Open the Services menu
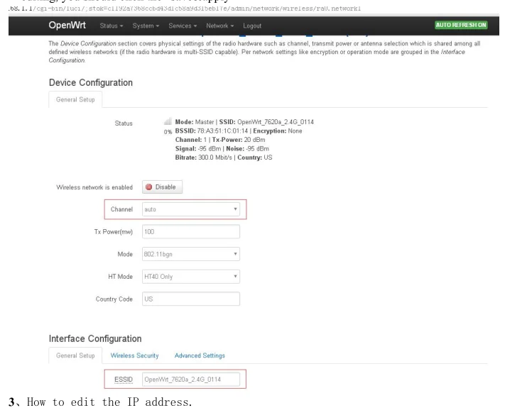Image resolution: width=505 pixels, height=420 pixels. (x=183, y=26)
